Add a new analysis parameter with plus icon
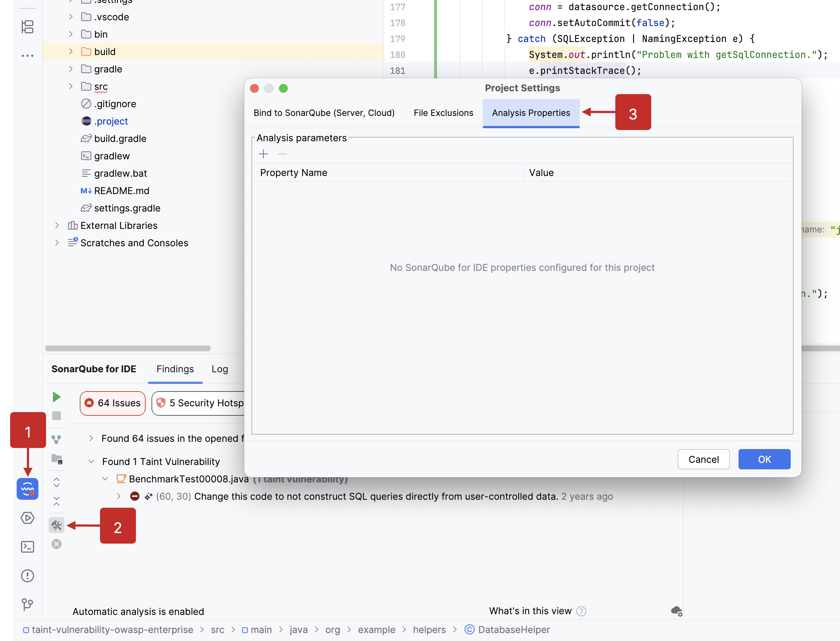Viewport: 840px width, 641px height. [263, 154]
